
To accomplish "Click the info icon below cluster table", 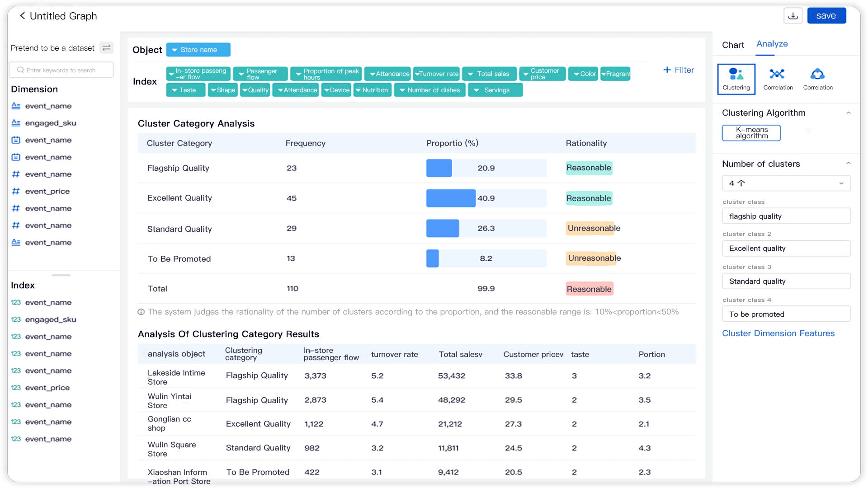I will (x=141, y=312).
